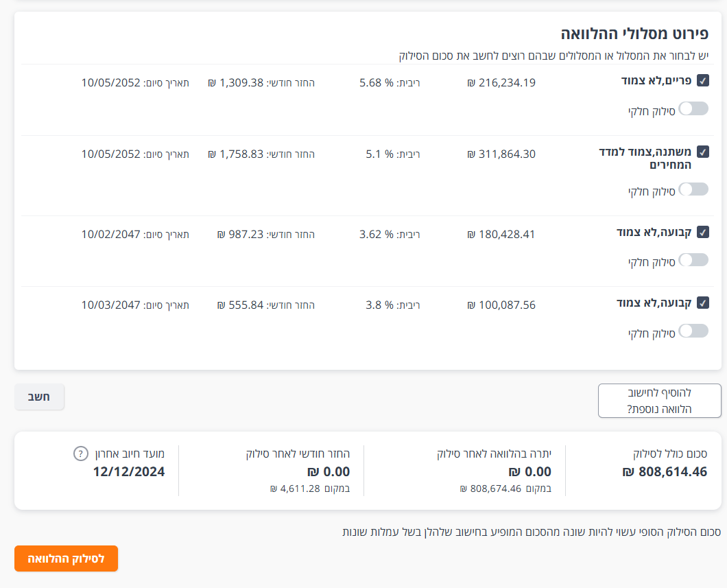Turn on סילוק חלקי for the 3.62% track
The image size is (727, 588).
pyautogui.click(x=693, y=260)
